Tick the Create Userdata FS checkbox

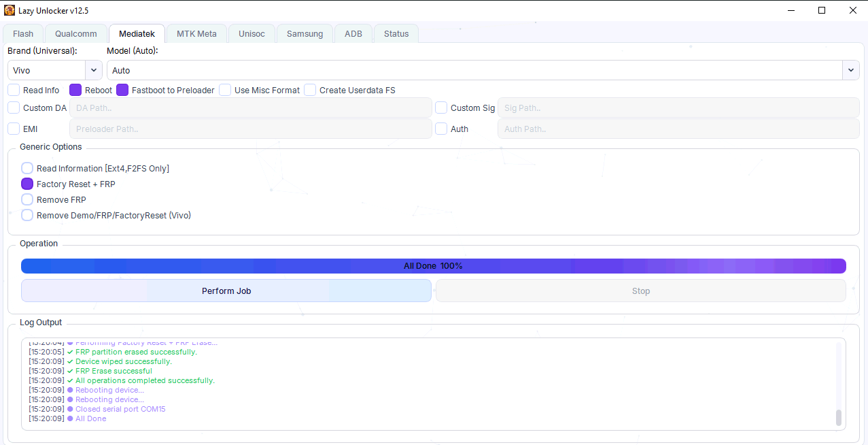pos(310,90)
